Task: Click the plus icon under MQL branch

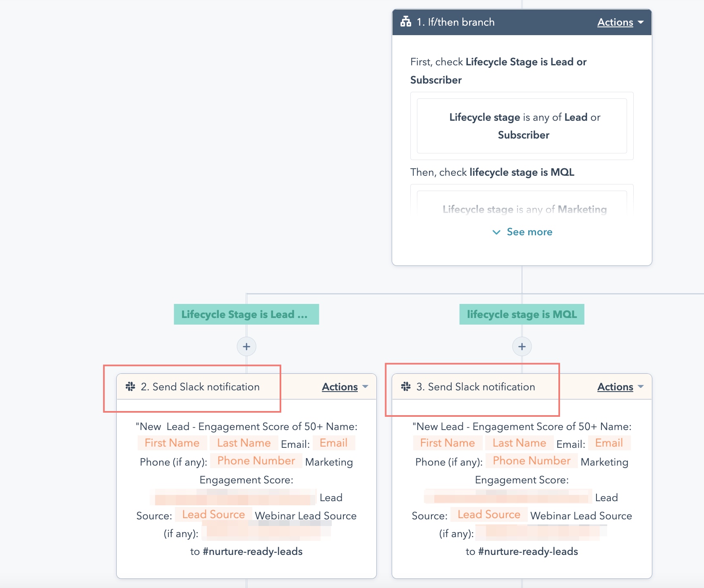Action: coord(522,346)
